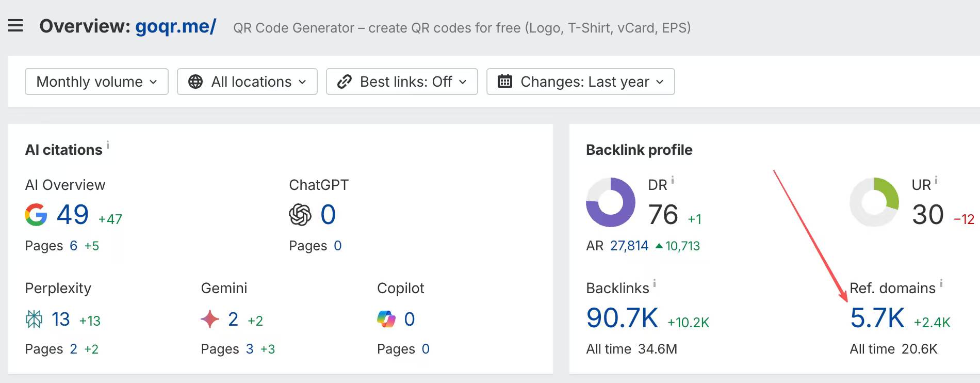Click the Perplexity change +13
The image size is (980, 383).
[x=90, y=321]
